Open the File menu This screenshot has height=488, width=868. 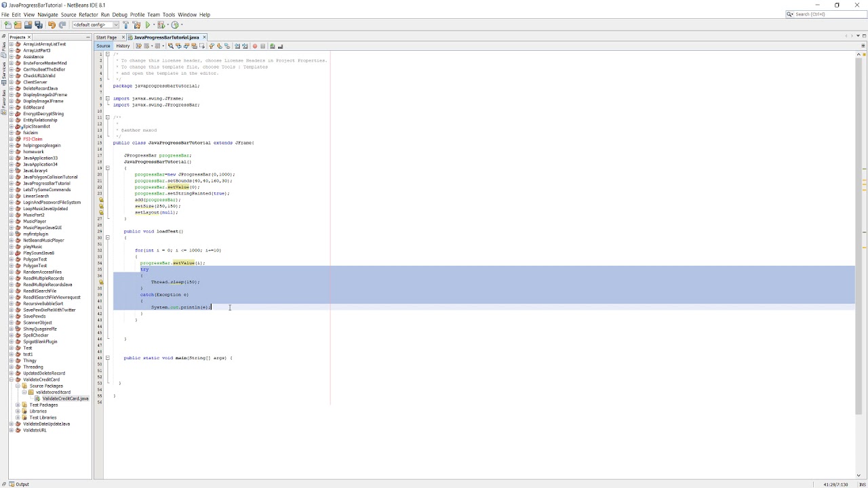[6, 14]
